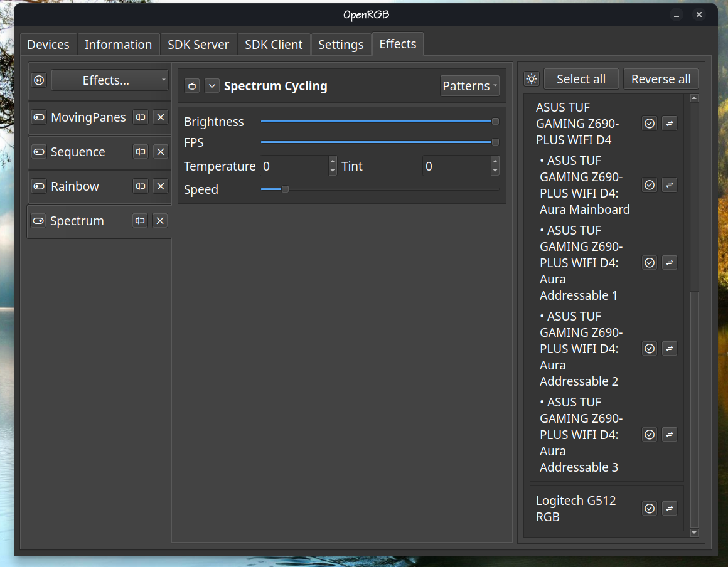The width and height of the screenshot is (728, 567).
Task: Click the brightness sun icon in device panel
Action: pos(532,79)
